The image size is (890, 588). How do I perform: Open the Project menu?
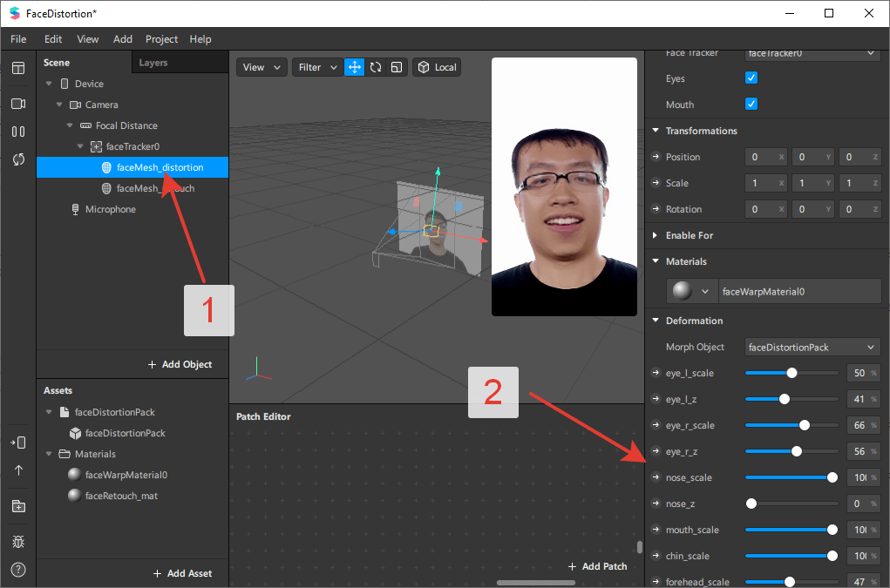(x=161, y=39)
